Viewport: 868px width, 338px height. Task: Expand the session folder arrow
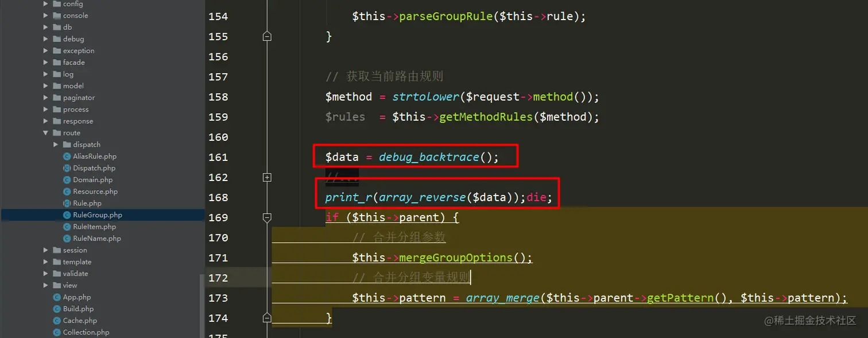point(46,250)
